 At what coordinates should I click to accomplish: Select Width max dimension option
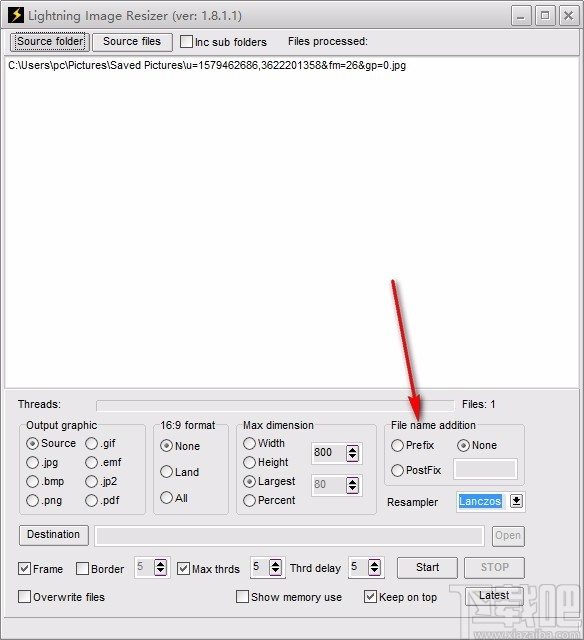(x=249, y=443)
